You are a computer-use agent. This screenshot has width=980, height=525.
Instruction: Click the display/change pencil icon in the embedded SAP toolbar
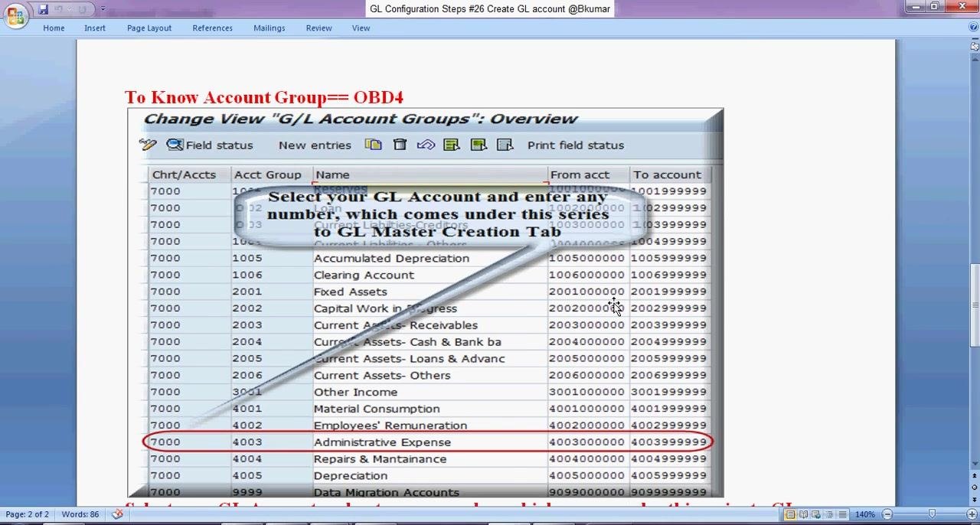point(148,145)
